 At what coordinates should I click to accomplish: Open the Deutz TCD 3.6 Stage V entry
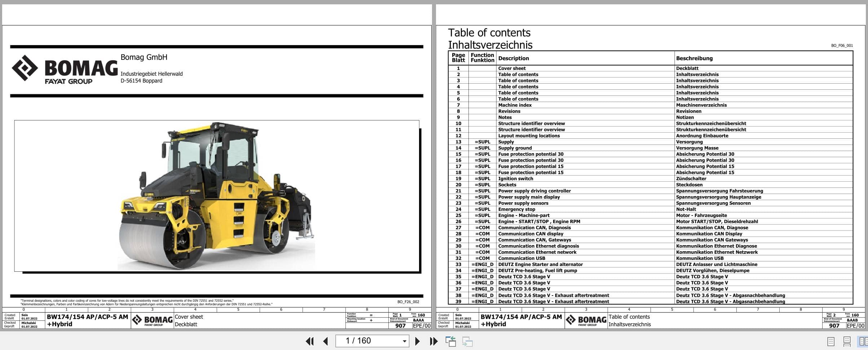523,276
